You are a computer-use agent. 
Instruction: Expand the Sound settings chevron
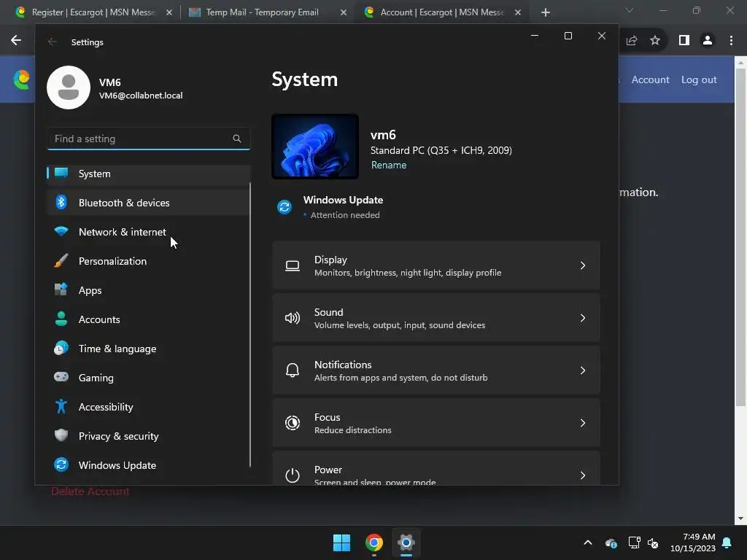(583, 318)
